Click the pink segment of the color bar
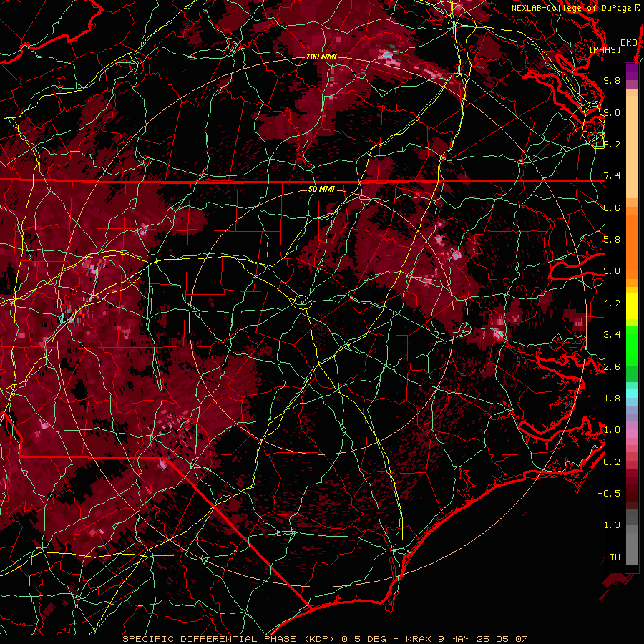Viewport: 644px width, 644px height. click(x=632, y=434)
